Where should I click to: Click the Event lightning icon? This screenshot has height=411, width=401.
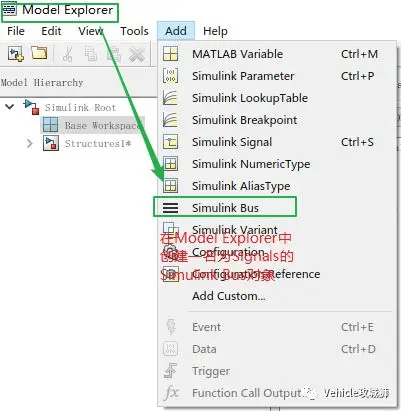(171, 327)
